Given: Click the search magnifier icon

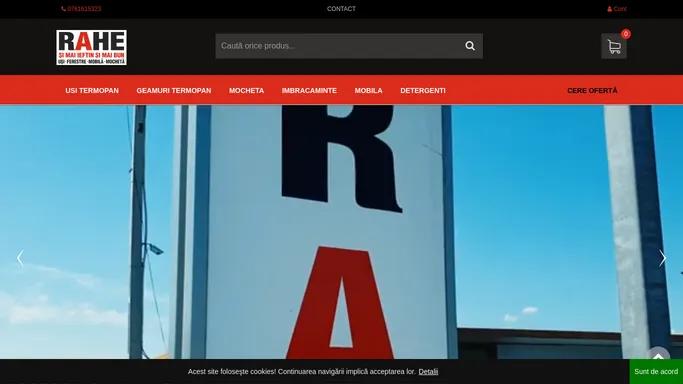Looking at the screenshot, I should click(x=470, y=46).
